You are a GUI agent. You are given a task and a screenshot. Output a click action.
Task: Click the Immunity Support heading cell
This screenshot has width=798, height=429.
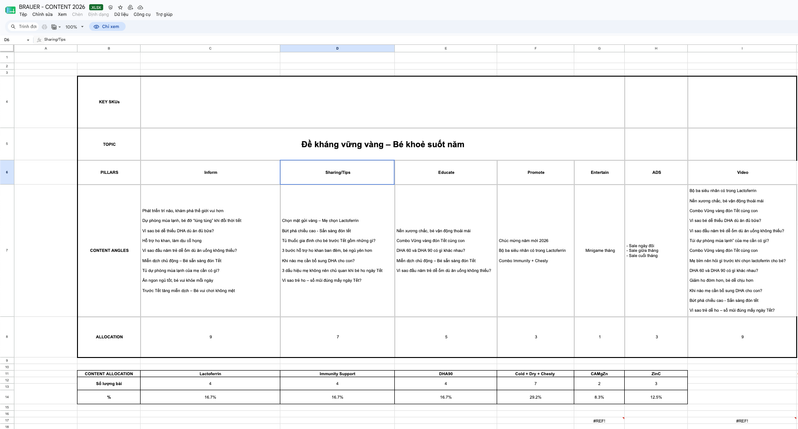coord(337,374)
